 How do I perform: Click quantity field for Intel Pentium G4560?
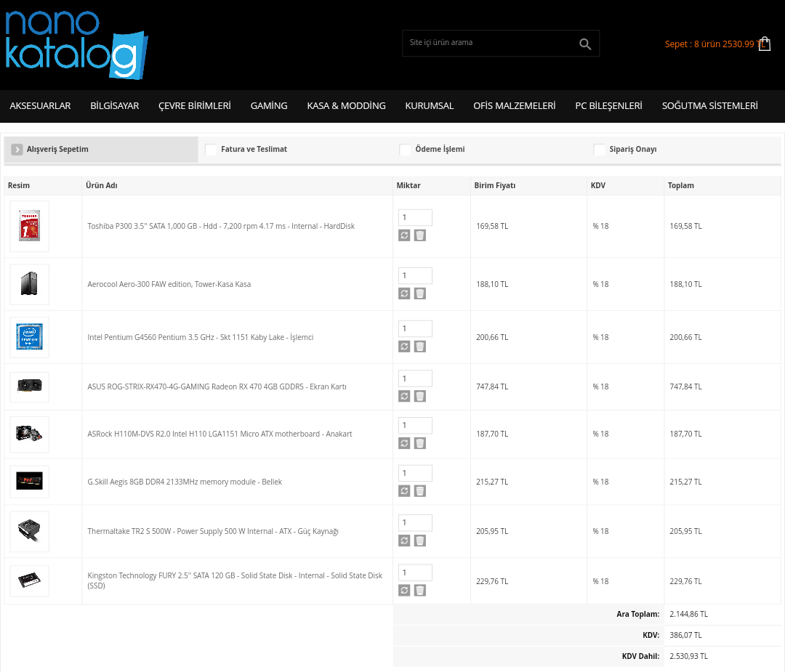pyautogui.click(x=415, y=329)
